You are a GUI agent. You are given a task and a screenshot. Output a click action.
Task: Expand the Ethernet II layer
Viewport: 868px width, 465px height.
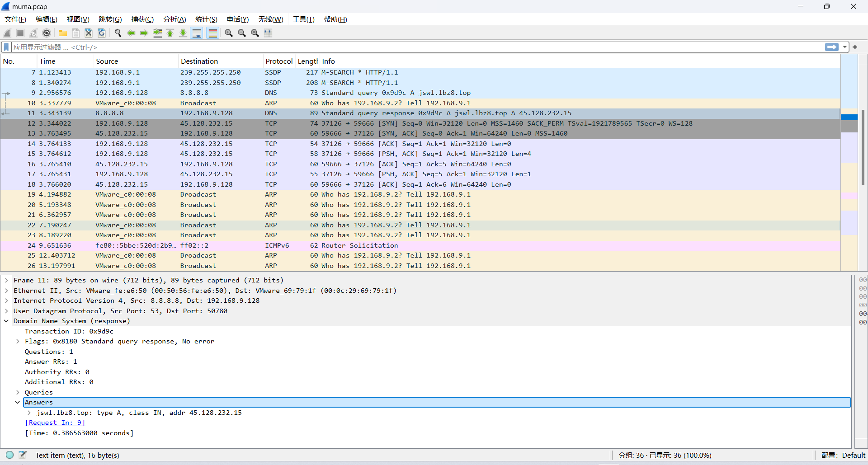coord(6,291)
